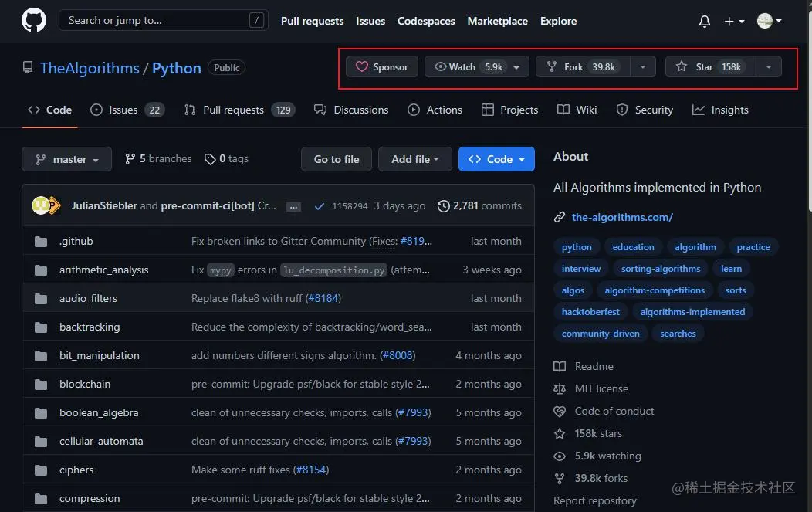Switch to the Pull requests tab with 129
The image size is (812, 512).
pos(239,110)
